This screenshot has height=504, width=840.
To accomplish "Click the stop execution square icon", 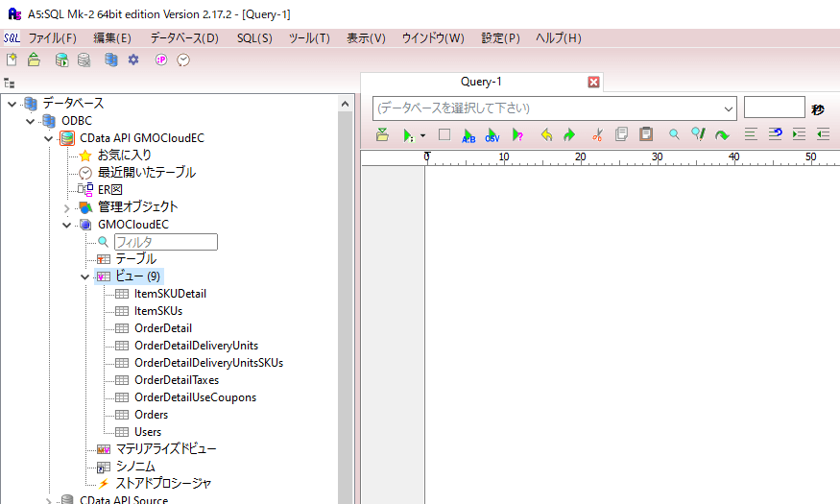I will [x=444, y=134].
